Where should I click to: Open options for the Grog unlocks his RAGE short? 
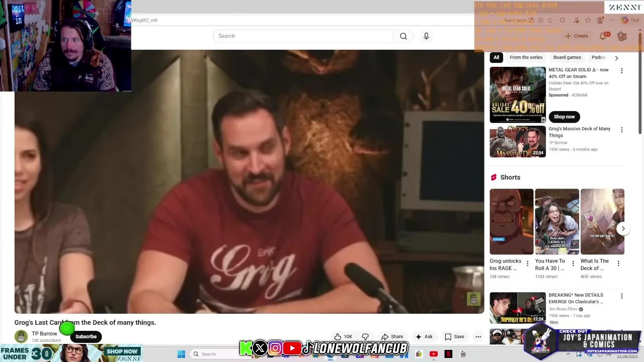(x=527, y=263)
